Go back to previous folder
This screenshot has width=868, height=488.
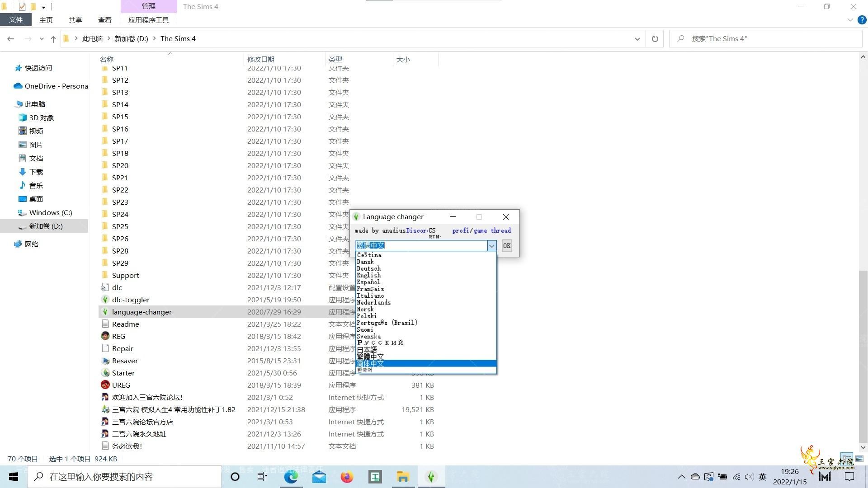pos(11,39)
